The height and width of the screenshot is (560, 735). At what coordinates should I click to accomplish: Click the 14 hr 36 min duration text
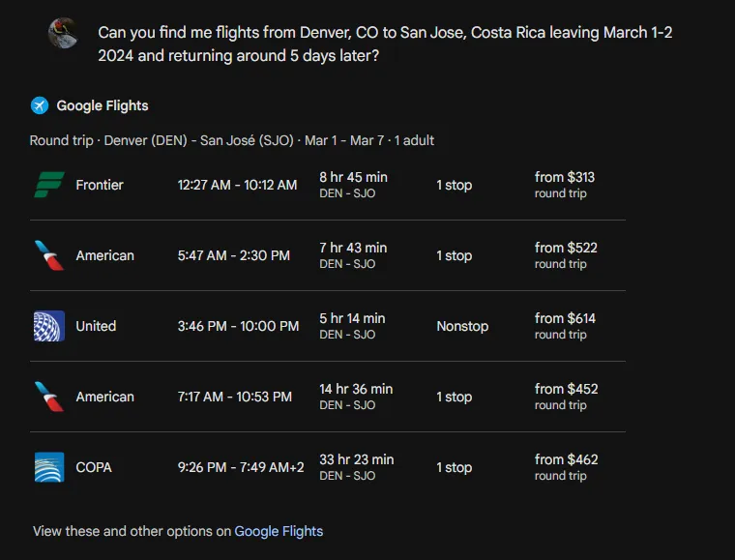pyautogui.click(x=356, y=389)
